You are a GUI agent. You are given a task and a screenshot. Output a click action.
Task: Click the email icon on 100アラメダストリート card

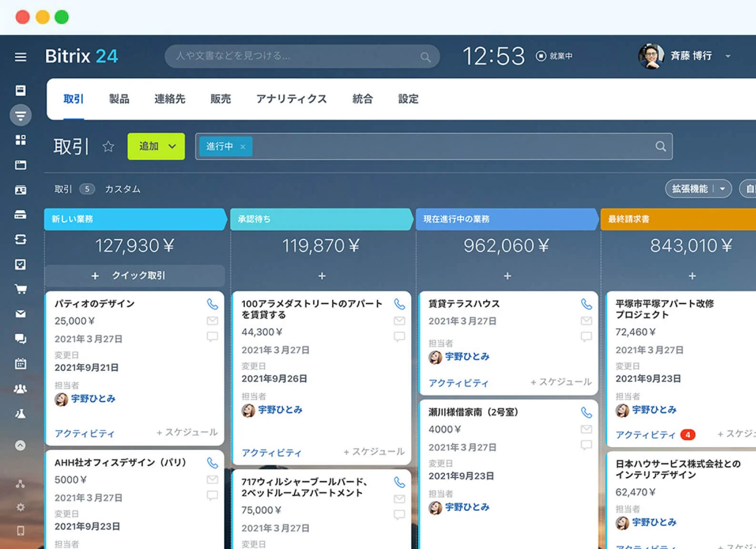coord(399,321)
